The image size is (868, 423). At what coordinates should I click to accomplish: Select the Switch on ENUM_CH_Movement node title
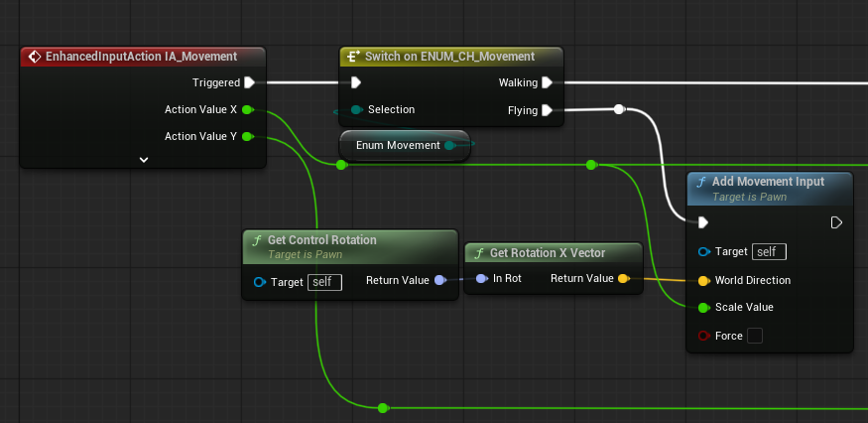point(450,57)
